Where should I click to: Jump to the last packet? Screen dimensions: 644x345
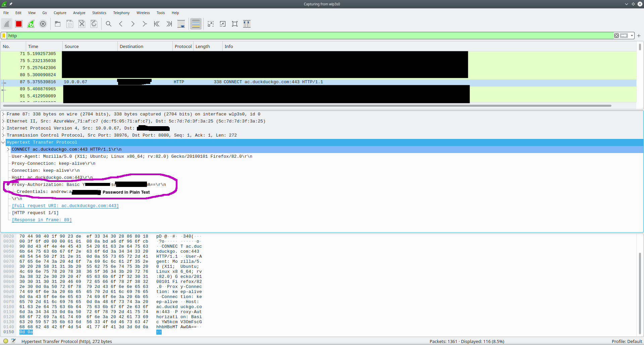coord(169,24)
